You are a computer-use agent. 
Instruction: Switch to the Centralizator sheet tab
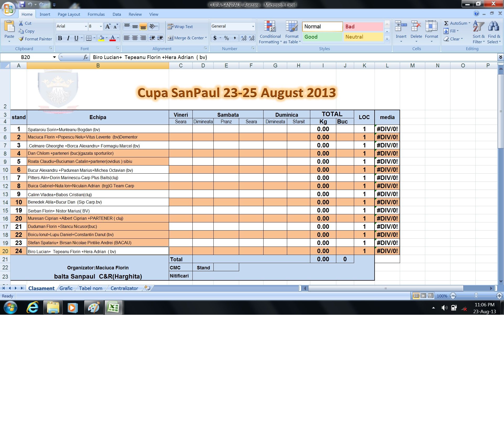click(124, 288)
